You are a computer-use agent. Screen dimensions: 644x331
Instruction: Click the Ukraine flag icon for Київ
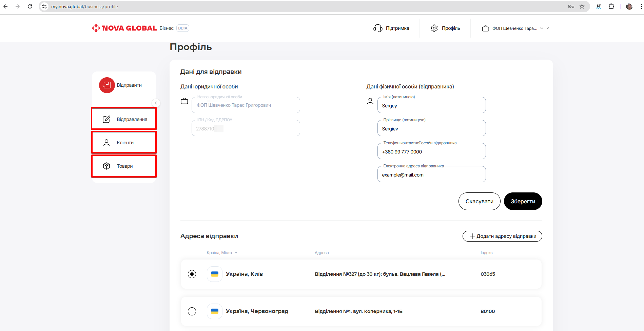click(x=215, y=274)
